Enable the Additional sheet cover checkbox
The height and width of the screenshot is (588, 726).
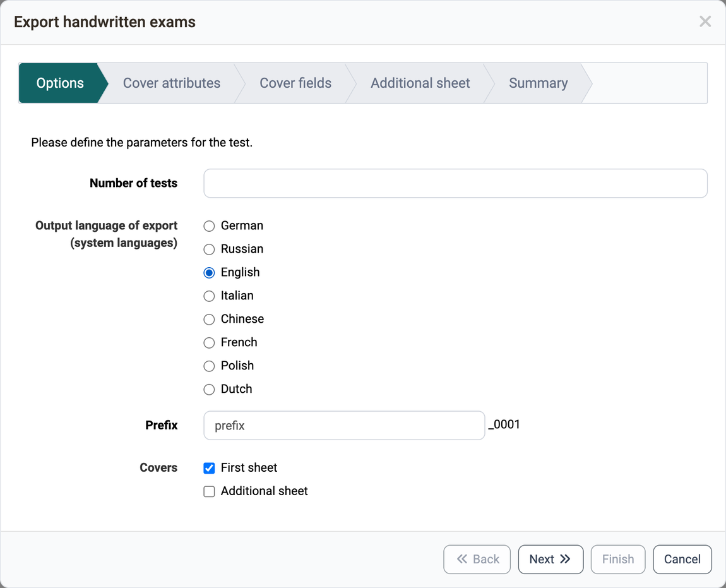click(x=210, y=491)
